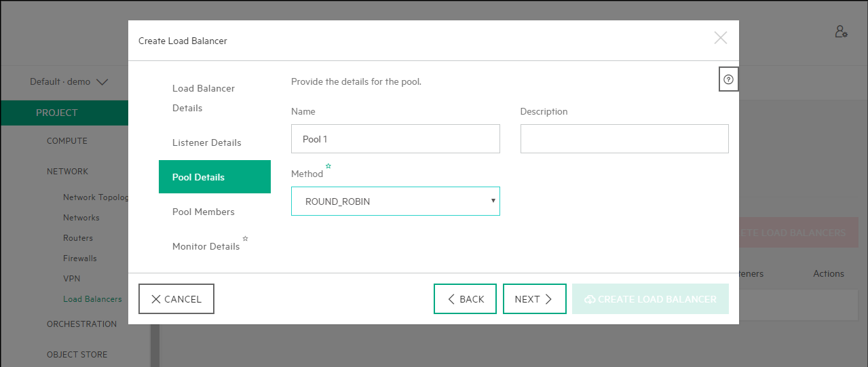Image resolution: width=868 pixels, height=367 pixels.
Task: Expand the Compute section in sidebar
Action: pyautogui.click(x=67, y=141)
